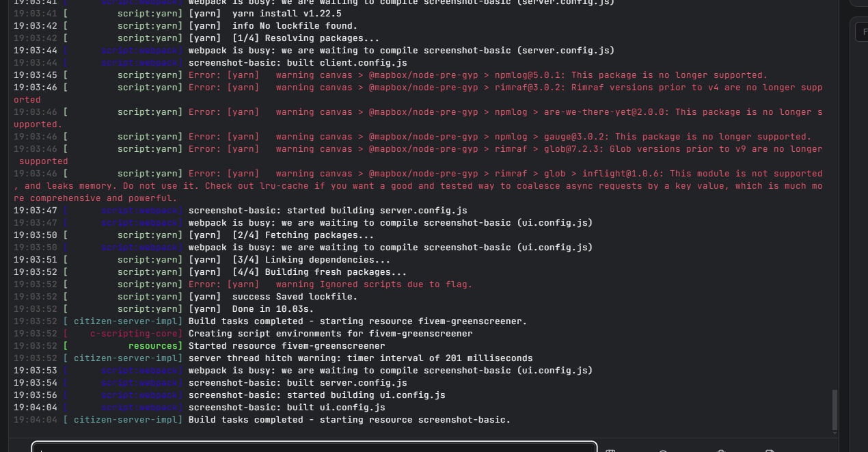Click the last line 'starting resource screenshot-basic'

(349, 420)
